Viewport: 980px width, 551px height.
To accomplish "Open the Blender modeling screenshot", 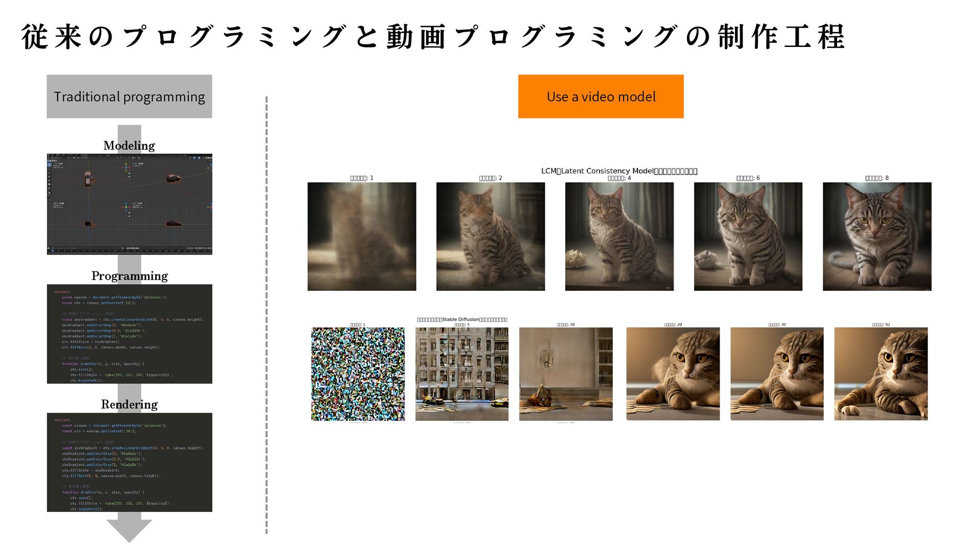I will [130, 204].
